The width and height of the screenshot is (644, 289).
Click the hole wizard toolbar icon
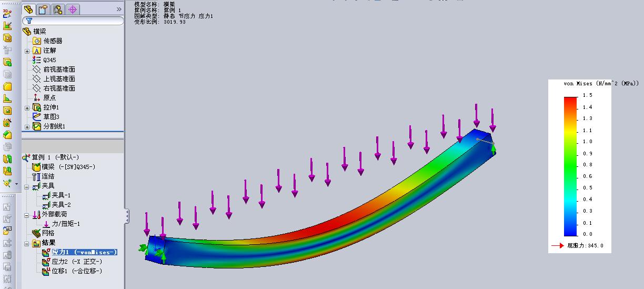7,123
